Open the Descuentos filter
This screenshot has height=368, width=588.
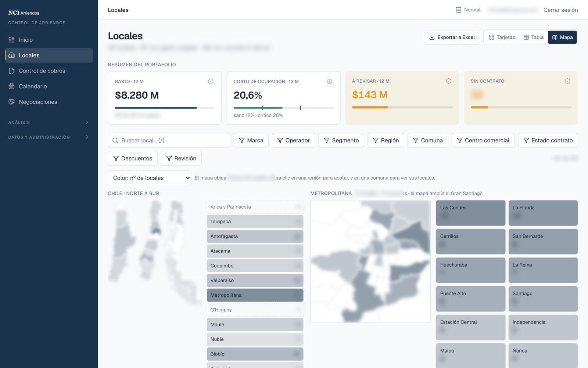[x=133, y=158]
